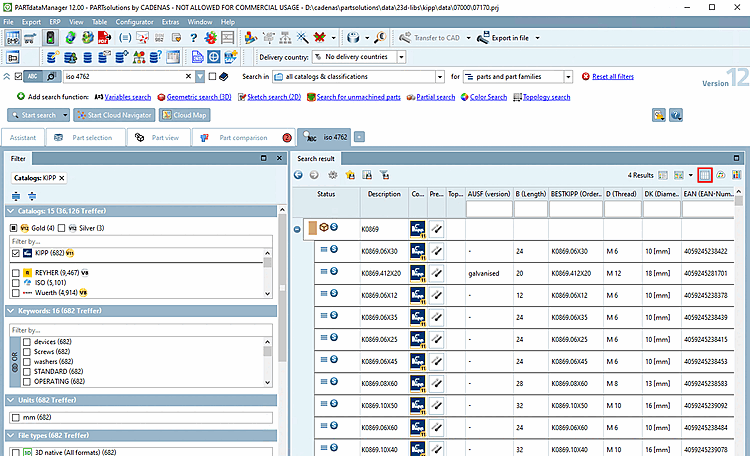Toggle the checkbox left of ABC button

[19, 76]
